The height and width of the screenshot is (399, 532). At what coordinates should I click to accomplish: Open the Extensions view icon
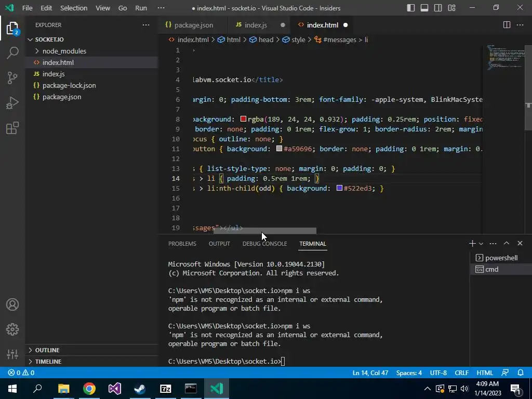point(12,128)
